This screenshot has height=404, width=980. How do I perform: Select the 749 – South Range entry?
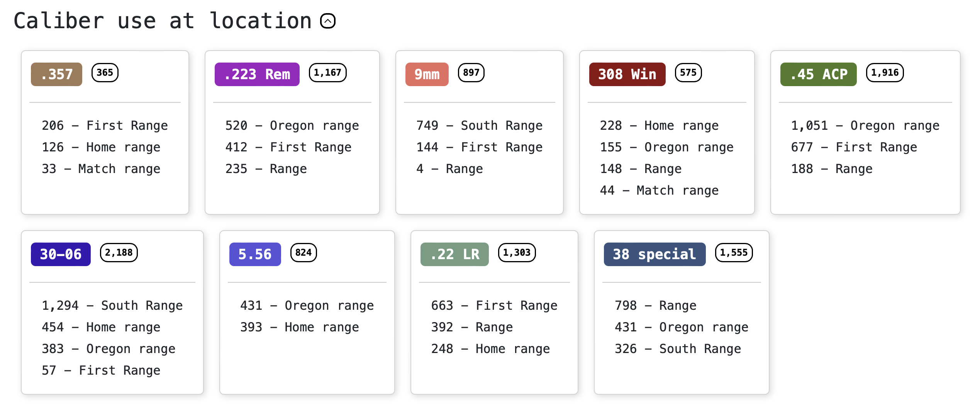coord(480,126)
